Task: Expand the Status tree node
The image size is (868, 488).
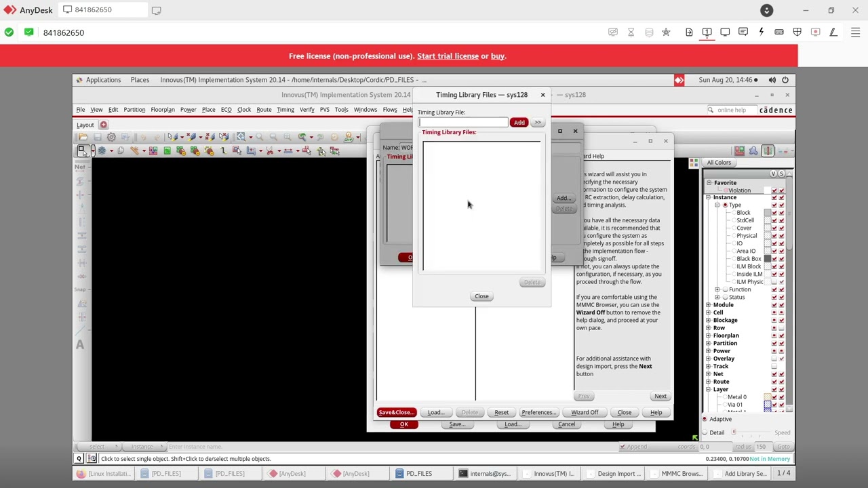Action: (717, 297)
